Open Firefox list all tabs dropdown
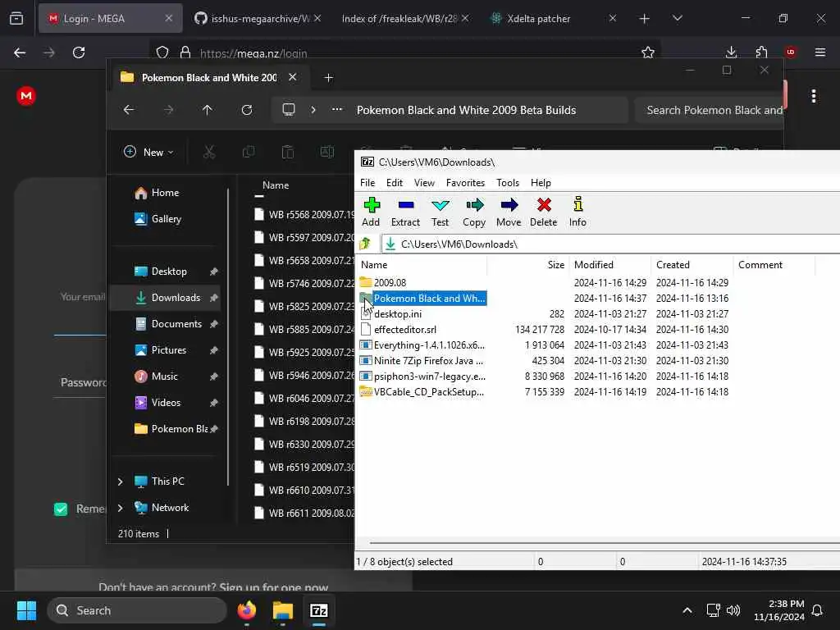 click(677, 19)
